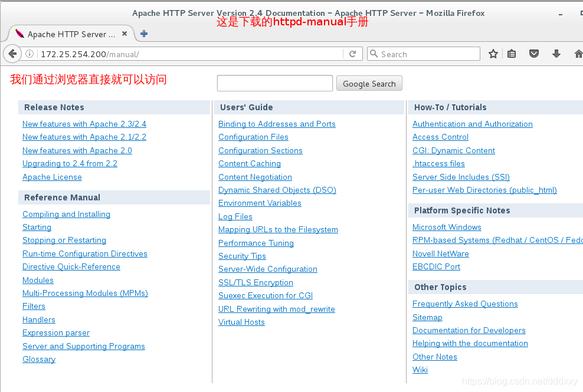
Task: Close the Apache HTTP Server tab
Action: point(125,34)
